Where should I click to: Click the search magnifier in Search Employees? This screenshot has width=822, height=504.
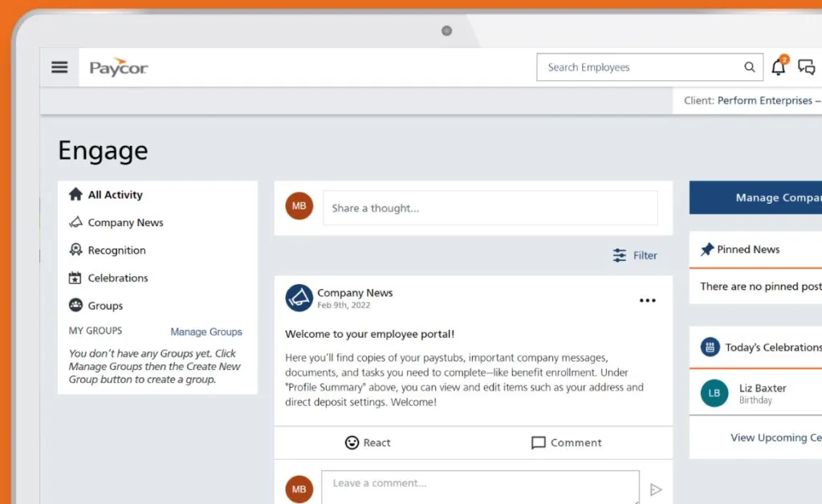(x=749, y=67)
